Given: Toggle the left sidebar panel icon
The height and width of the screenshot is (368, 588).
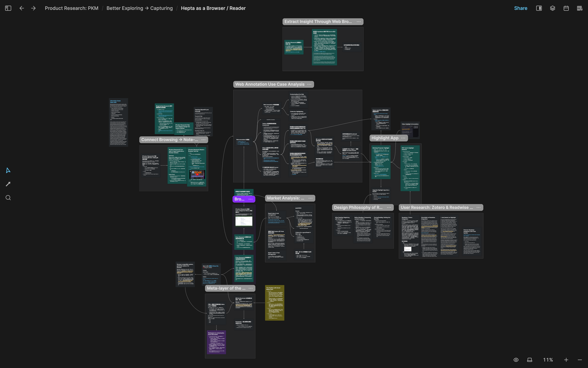Looking at the screenshot, I should (x=8, y=8).
